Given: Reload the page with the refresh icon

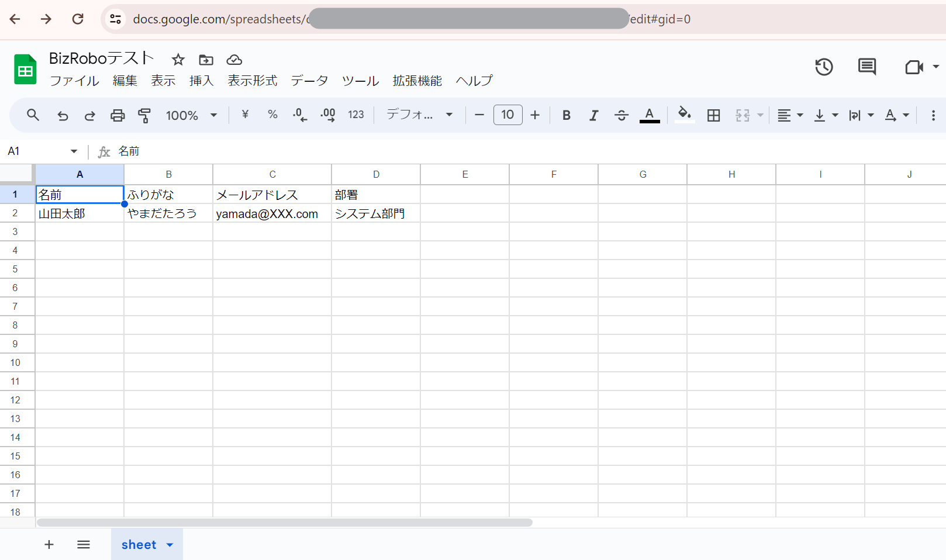Looking at the screenshot, I should tap(78, 19).
